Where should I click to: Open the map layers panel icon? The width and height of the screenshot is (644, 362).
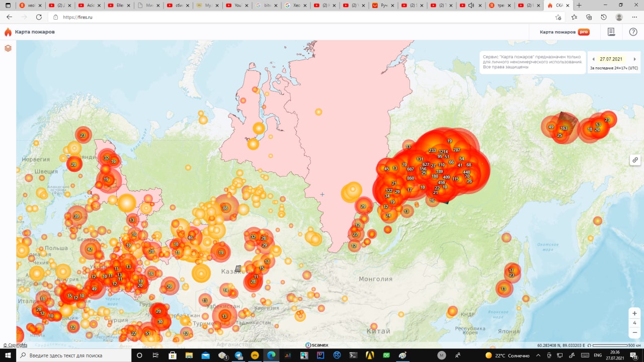[x=8, y=48]
